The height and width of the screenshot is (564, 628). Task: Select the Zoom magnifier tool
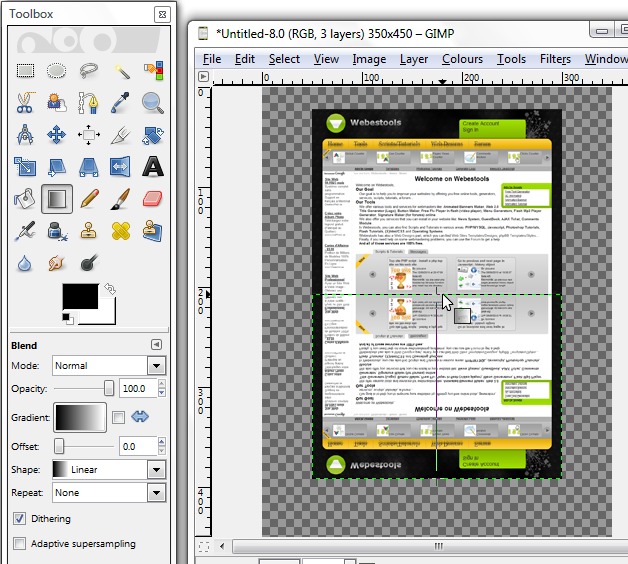(153, 103)
